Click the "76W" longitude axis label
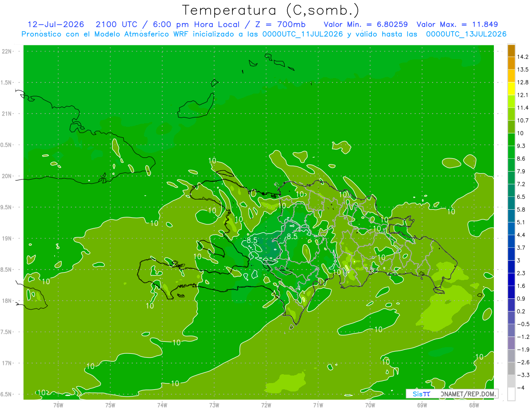The height and width of the screenshot is (411, 532). [x=58, y=405]
